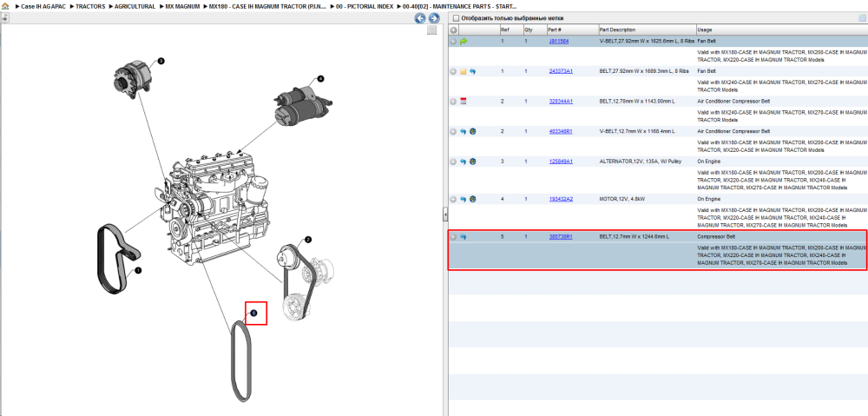Click blue arrow icon on 403348R1 row

click(x=464, y=131)
